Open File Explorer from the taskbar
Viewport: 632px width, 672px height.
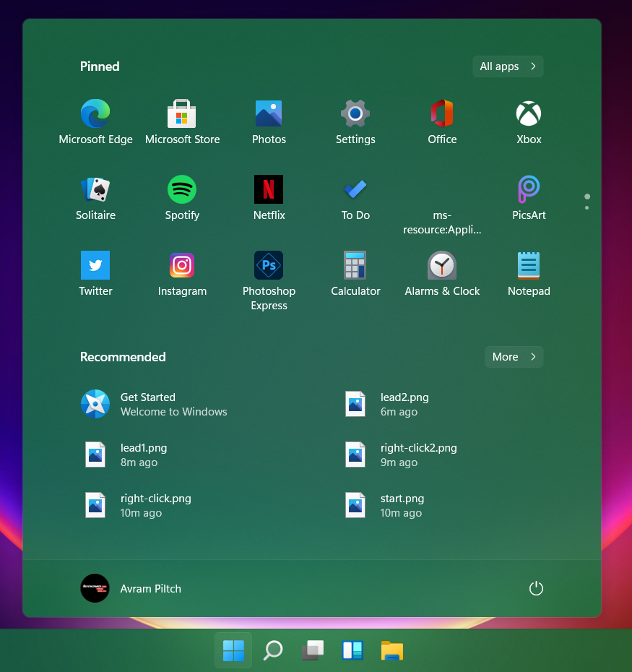tap(391, 650)
